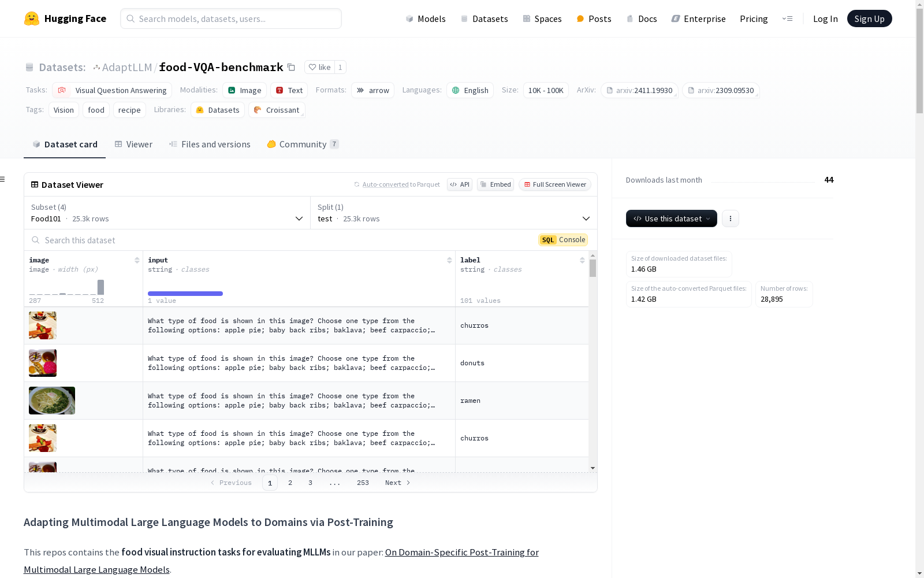
Task: Click the English language tag
Action: tap(470, 90)
